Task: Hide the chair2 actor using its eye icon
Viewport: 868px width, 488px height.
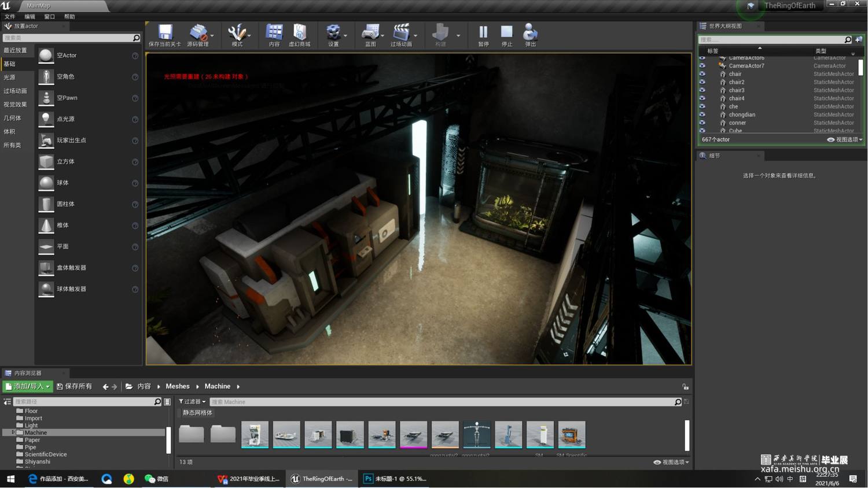Action: [x=702, y=82]
